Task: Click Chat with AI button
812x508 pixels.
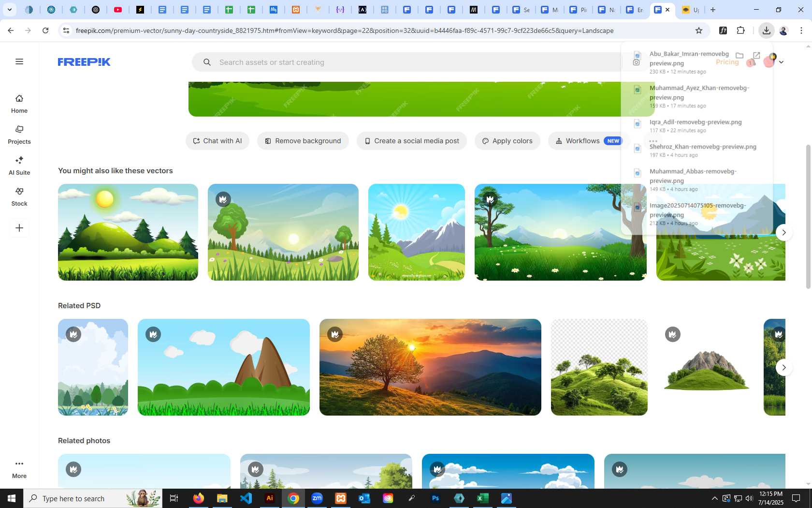Action: tap(217, 141)
